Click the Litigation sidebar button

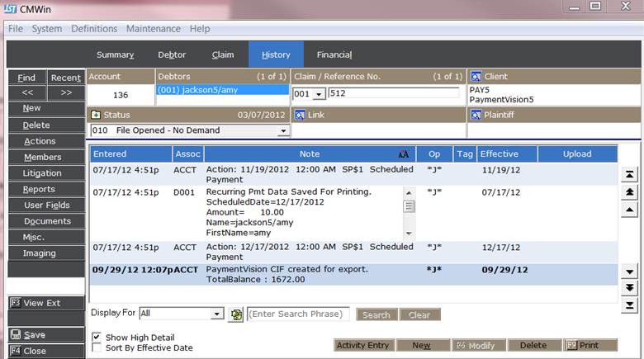click(x=42, y=173)
